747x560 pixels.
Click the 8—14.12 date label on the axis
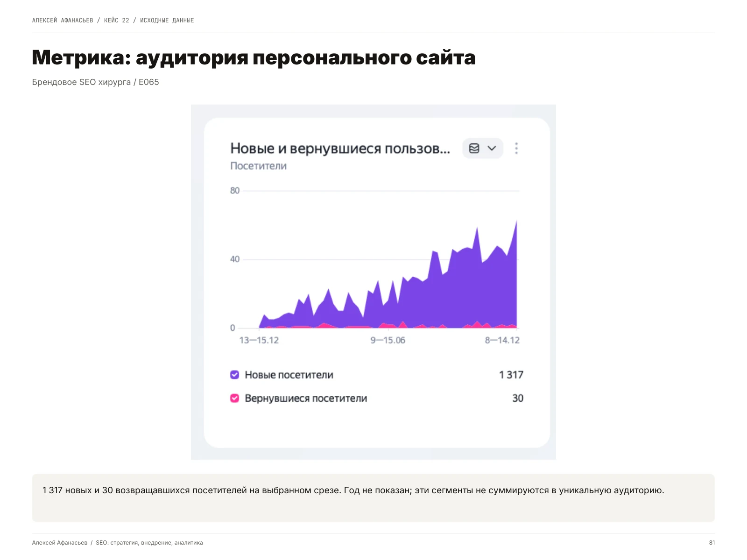coord(502,340)
